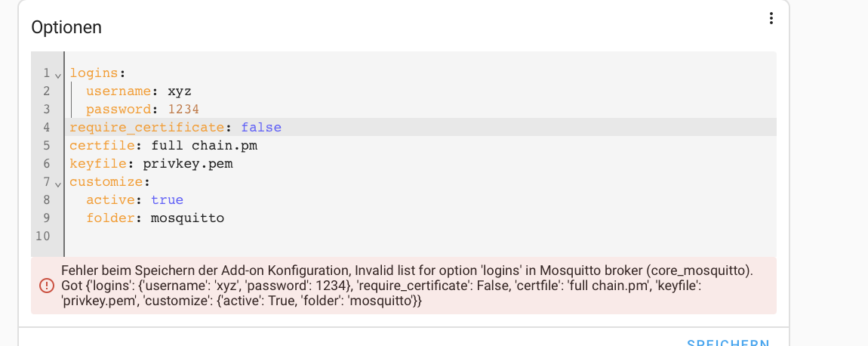Image resolution: width=868 pixels, height=346 pixels.
Task: Click the false value of require_certificate
Action: [x=261, y=127]
